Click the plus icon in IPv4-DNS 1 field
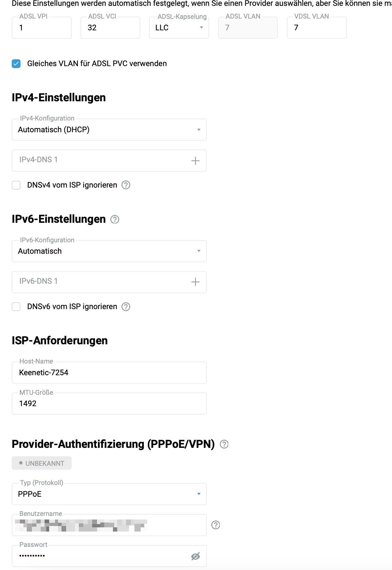Viewport: 392px width, 570px height. coord(195,161)
